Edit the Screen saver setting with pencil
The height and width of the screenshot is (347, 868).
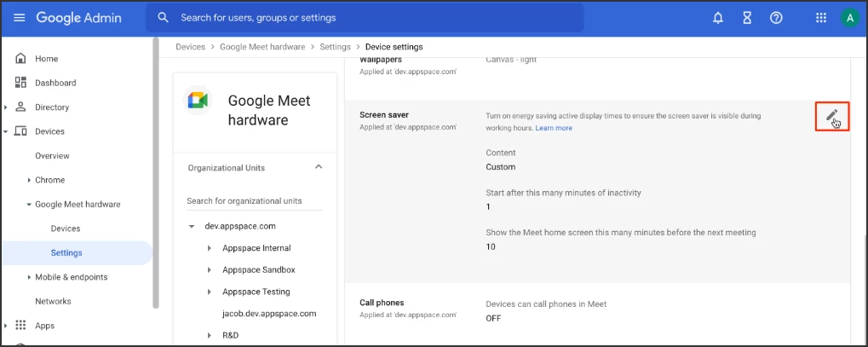coord(832,116)
